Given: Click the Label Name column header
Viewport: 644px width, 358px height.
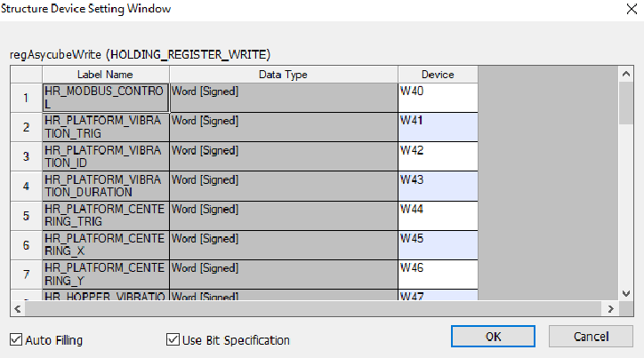Looking at the screenshot, I should [105, 75].
